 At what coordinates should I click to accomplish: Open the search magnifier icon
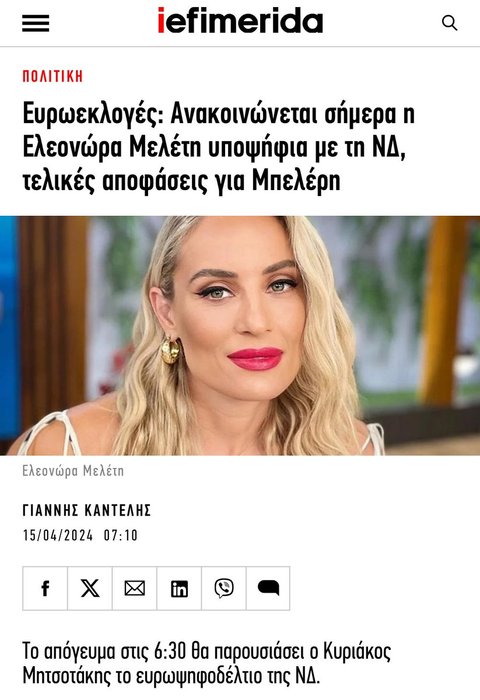coord(449,23)
